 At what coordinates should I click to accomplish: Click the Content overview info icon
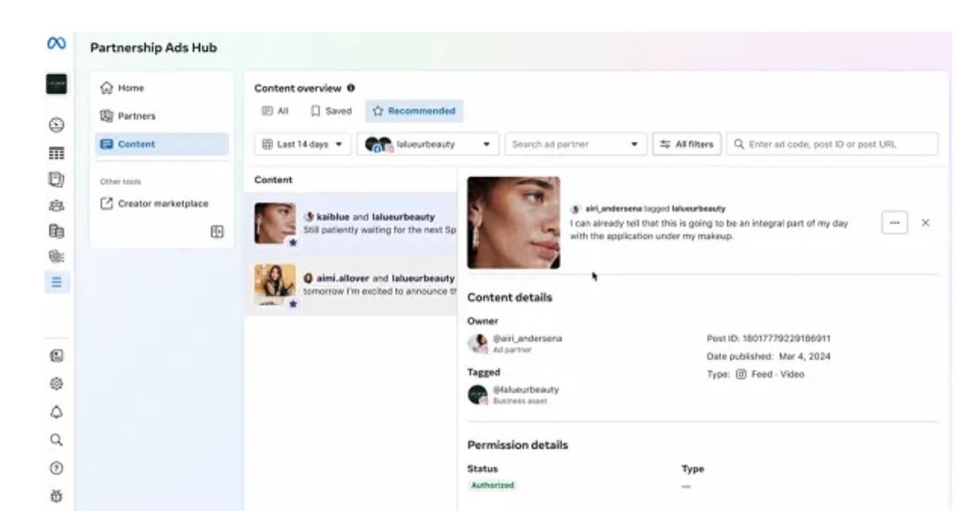pos(350,88)
